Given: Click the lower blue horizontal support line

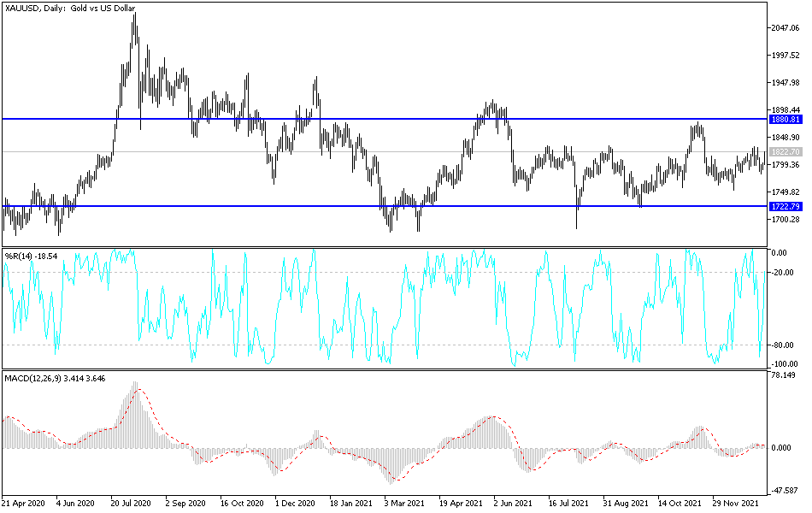Looking at the screenshot, I should (x=385, y=206).
